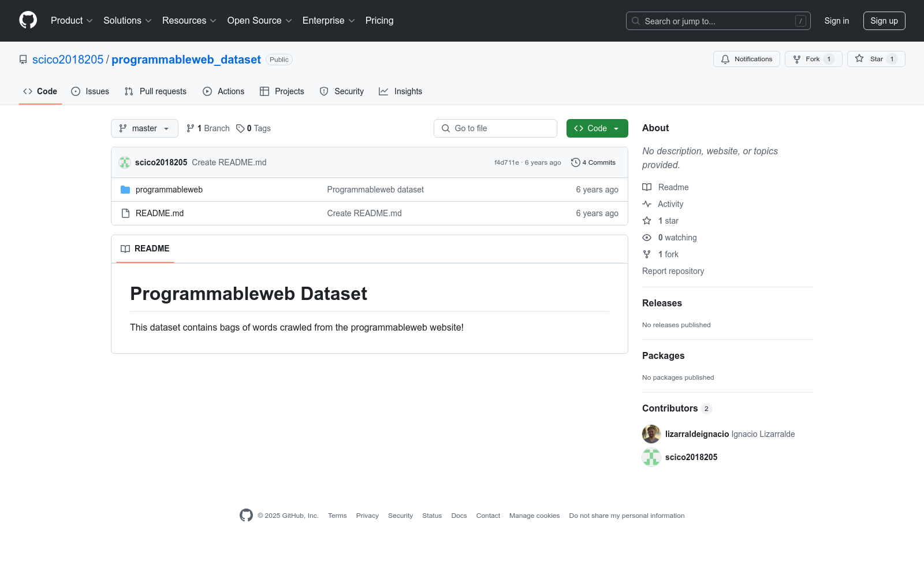Click the star icon beside 1 star
This screenshot has width=924, height=578.
pos(647,221)
